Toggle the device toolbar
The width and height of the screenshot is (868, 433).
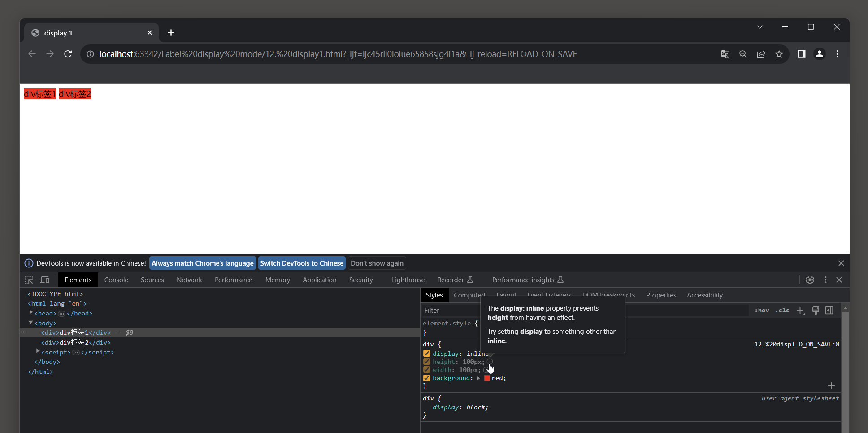point(45,280)
